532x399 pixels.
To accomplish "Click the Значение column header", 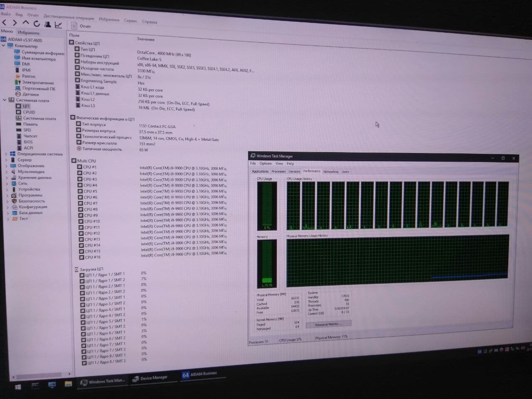I will point(145,39).
